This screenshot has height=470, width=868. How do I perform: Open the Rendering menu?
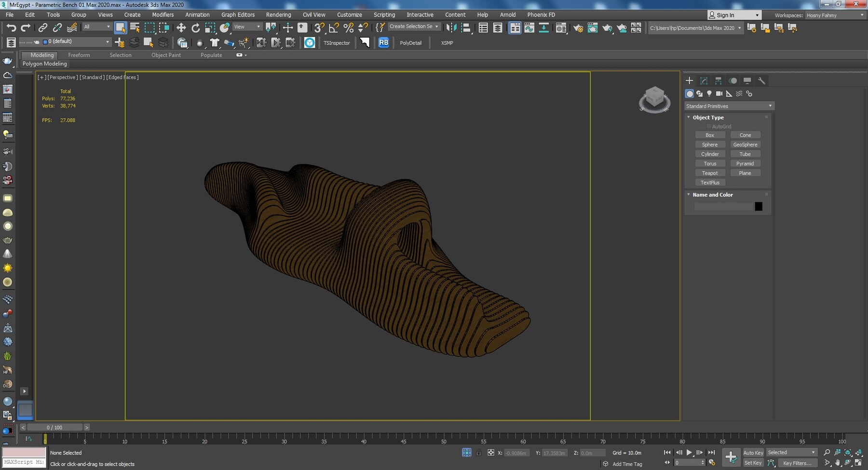click(x=278, y=14)
